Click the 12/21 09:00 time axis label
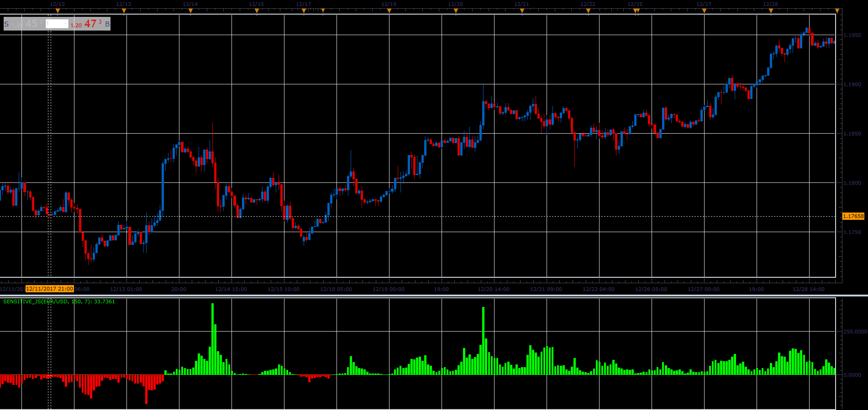 (546, 289)
